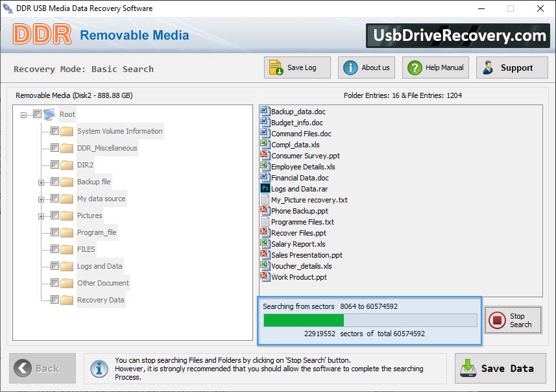Viewport: 556px width, 392px height.
Task: Check the Logs and Data folder checkbox
Action: coord(54,265)
